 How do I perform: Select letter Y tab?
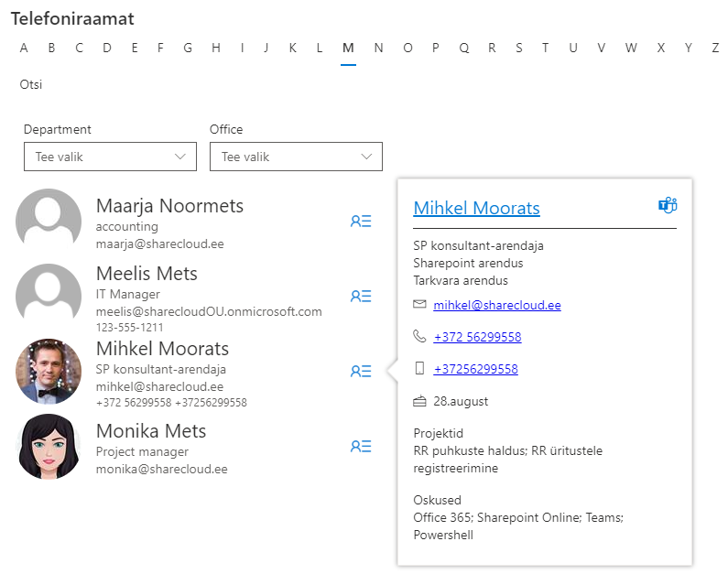click(x=689, y=48)
